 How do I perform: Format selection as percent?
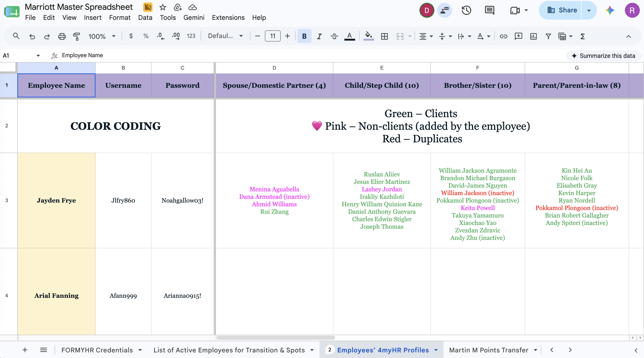[146, 36]
